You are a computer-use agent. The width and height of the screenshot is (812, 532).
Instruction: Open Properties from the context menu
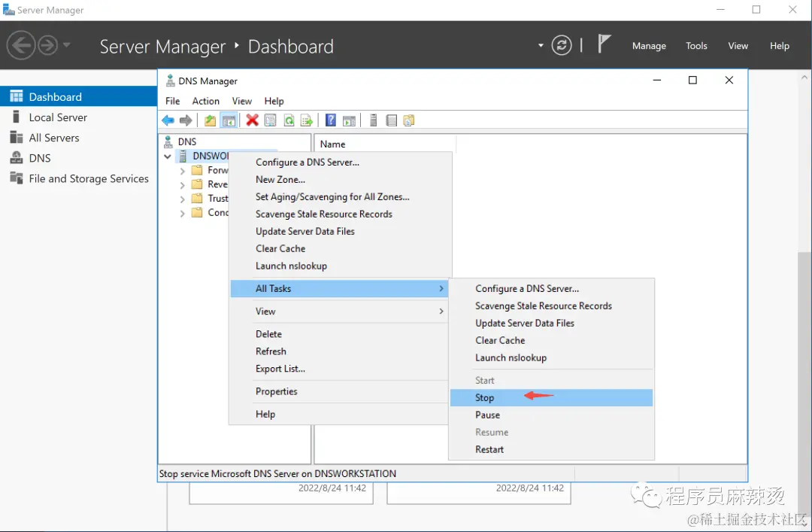coord(339,391)
